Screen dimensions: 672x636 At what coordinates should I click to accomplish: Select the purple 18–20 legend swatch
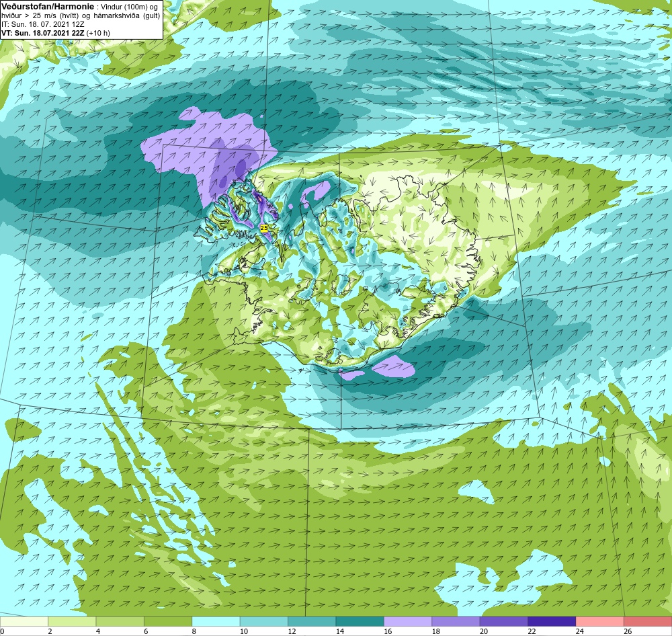(456, 621)
